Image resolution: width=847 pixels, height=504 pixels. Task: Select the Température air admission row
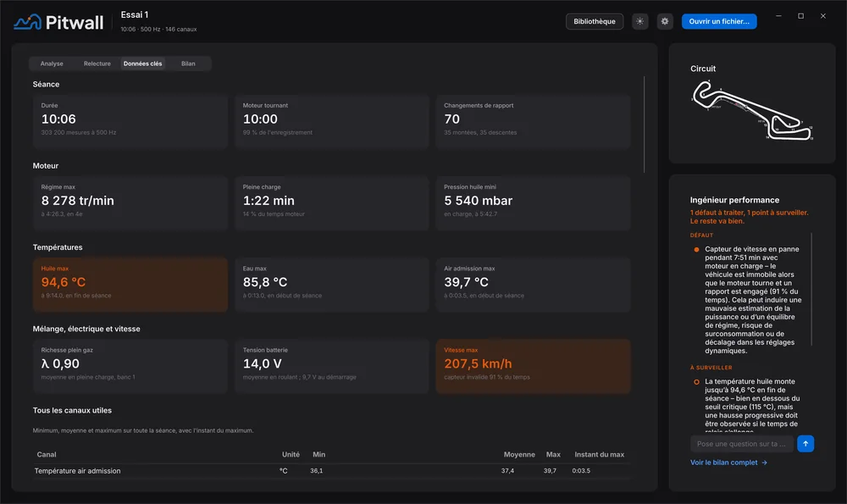click(x=332, y=471)
